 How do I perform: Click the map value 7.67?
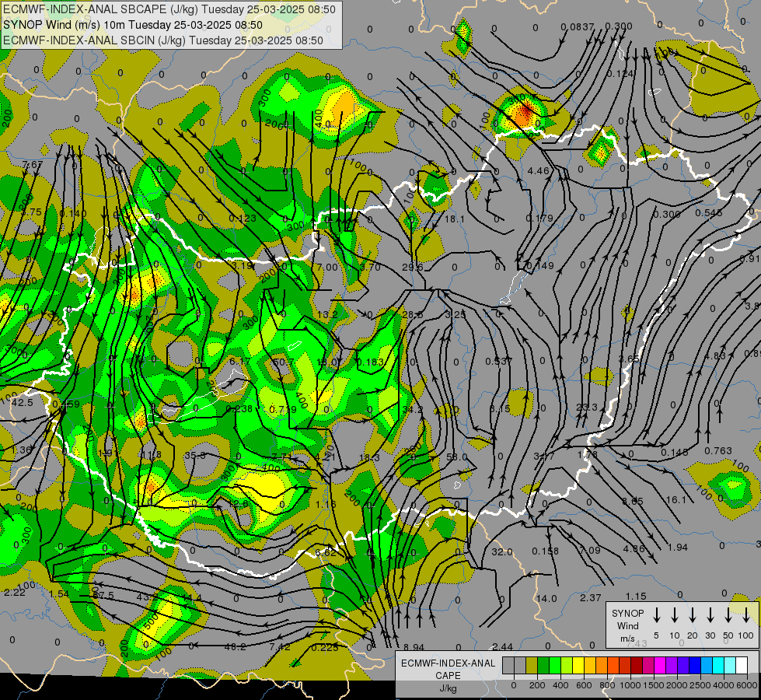pyautogui.click(x=33, y=165)
